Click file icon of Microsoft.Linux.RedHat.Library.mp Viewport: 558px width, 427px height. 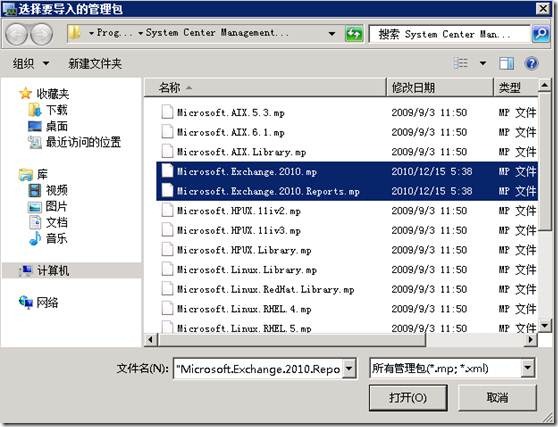coord(167,289)
